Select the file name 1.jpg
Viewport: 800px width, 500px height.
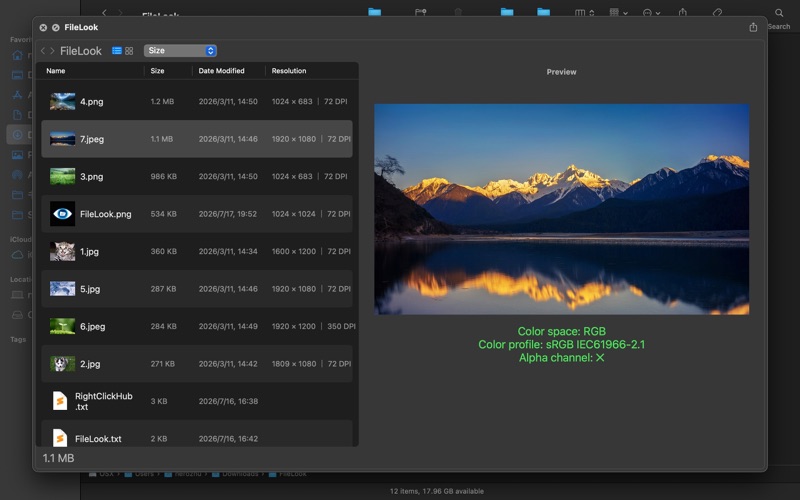(89, 252)
